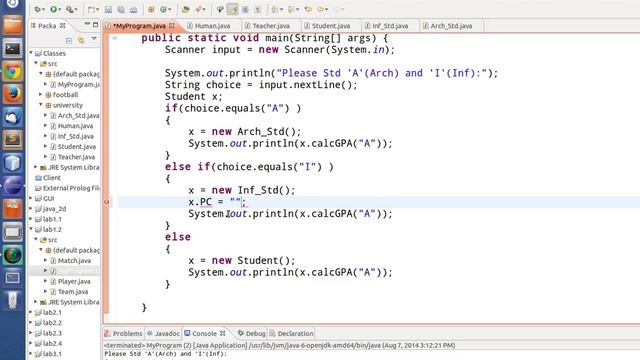Collapse the lab1.2 project node
640x360 pixels.
point(31,229)
